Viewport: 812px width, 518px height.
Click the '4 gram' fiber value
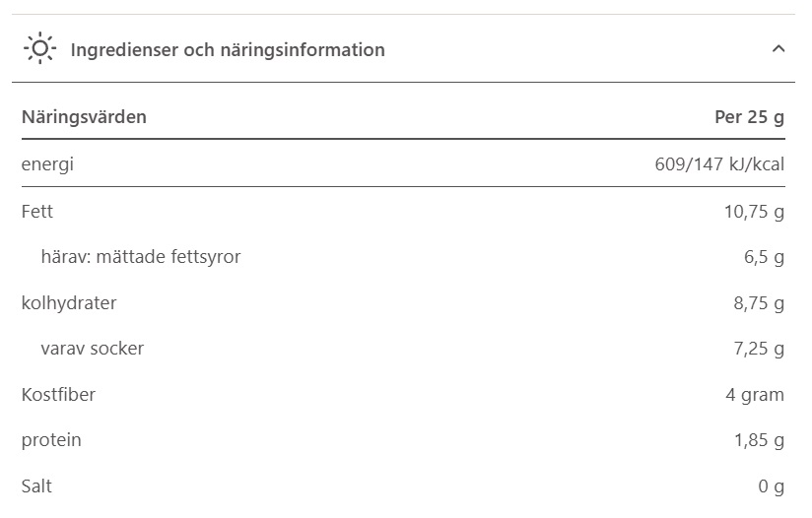(755, 395)
